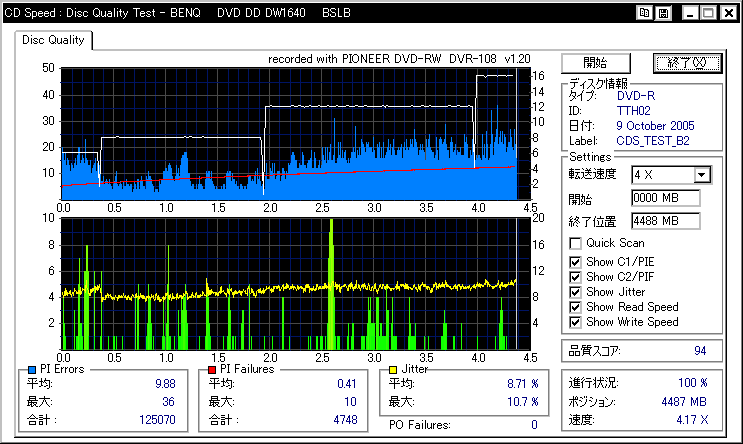Toggle the Show Read Speed checkbox
Viewport: 743px width, 444px height.
coord(575,307)
